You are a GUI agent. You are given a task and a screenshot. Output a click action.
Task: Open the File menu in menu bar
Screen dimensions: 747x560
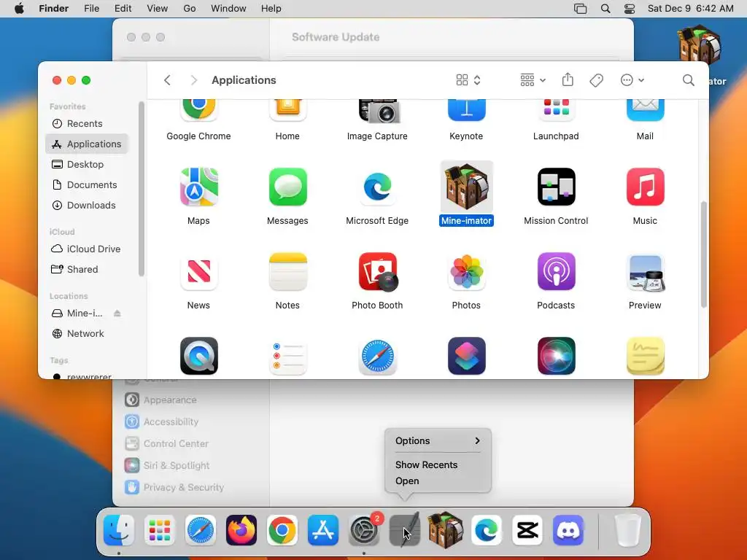(91, 9)
